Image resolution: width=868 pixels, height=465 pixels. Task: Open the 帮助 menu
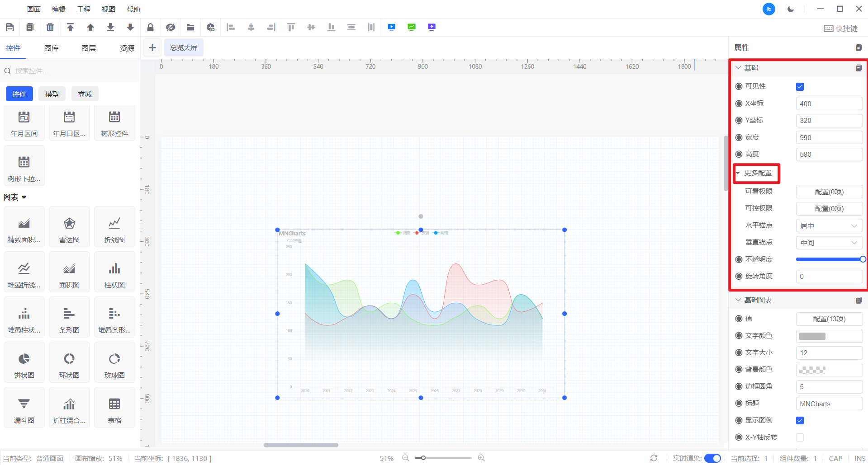coord(133,9)
